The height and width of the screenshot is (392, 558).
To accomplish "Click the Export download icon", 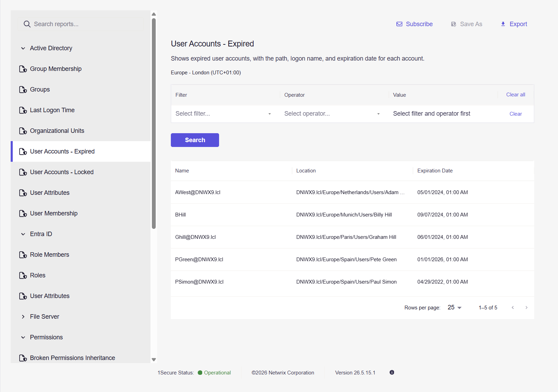I will click(503, 24).
